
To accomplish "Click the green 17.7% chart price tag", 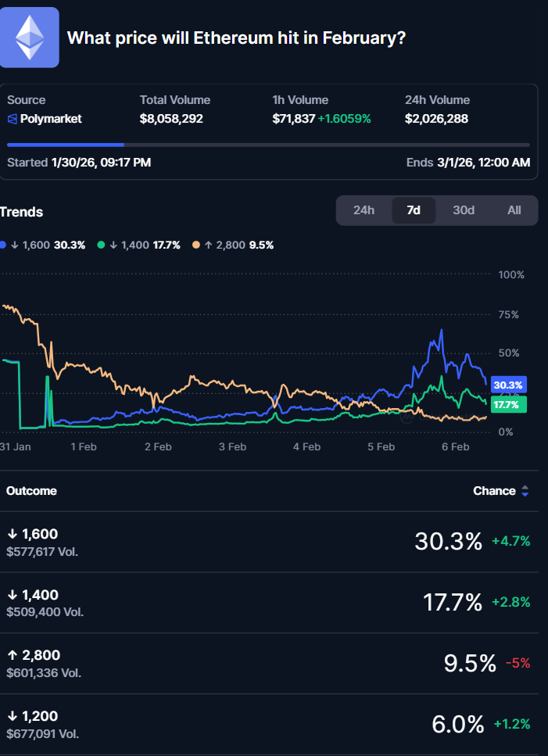I will coord(508,405).
